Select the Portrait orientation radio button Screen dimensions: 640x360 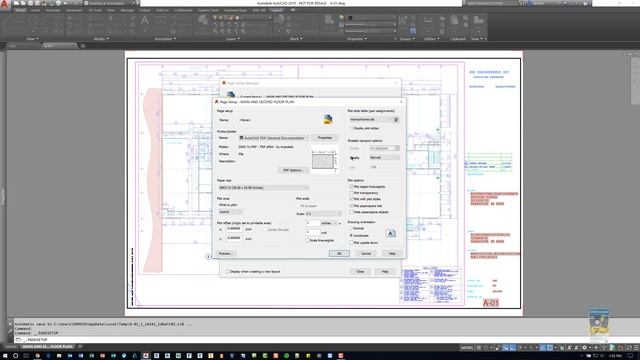[351, 229]
